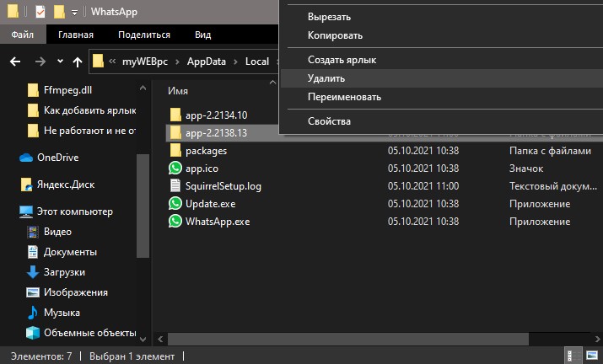This screenshot has width=603, height=364.
Task: Open Документы folder in navigation pane
Action: 70,252
